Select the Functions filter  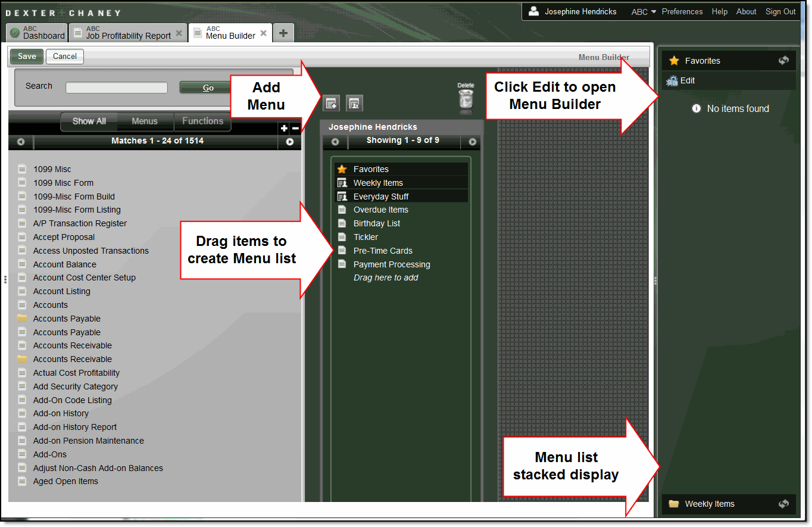coord(202,121)
